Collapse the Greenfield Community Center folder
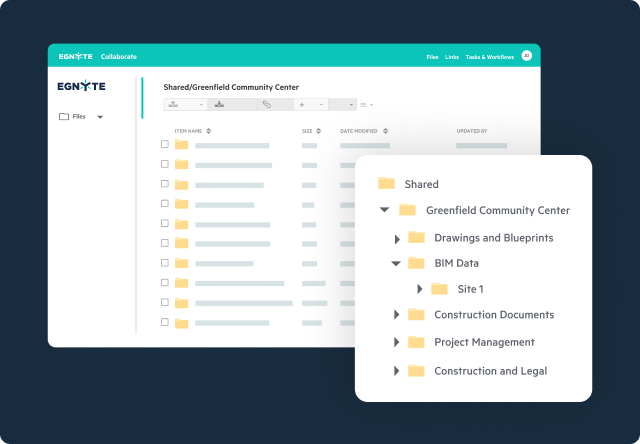This screenshot has height=444, width=640. click(384, 210)
